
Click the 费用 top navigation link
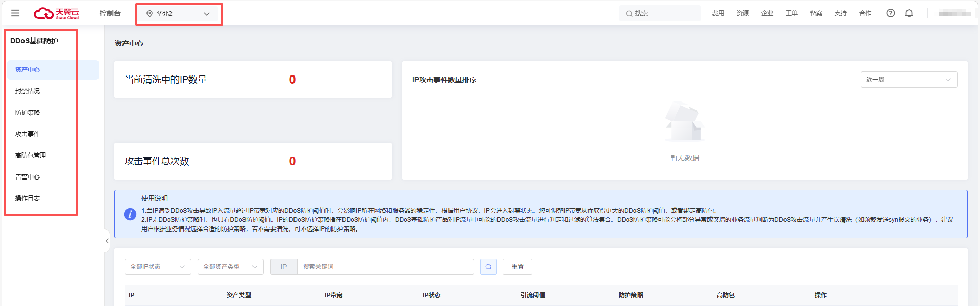[x=718, y=13]
